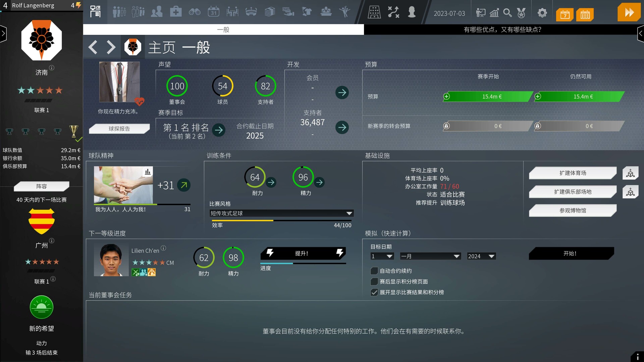Image resolution: width=644 pixels, height=362 pixels.
Task: Open the 比赛风格 dropdown showing 短传攻式足球
Action: [x=281, y=213]
